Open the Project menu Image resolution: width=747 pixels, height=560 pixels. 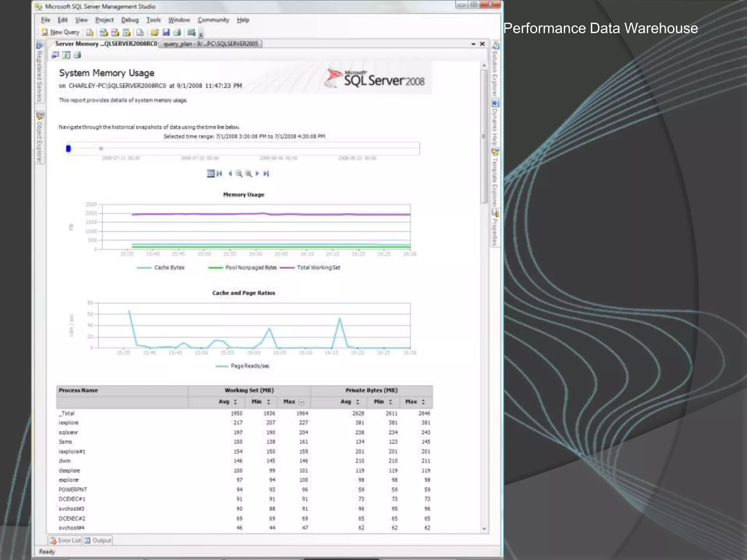104,20
